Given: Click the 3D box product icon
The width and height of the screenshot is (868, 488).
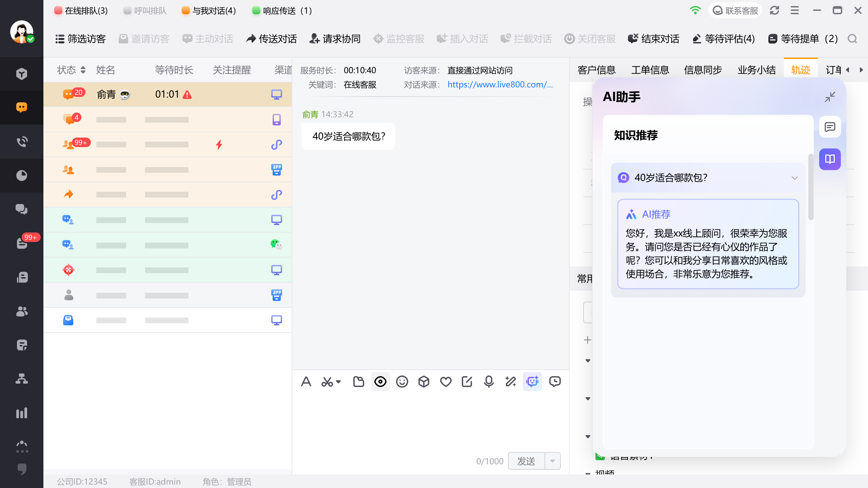Looking at the screenshot, I should (423, 382).
